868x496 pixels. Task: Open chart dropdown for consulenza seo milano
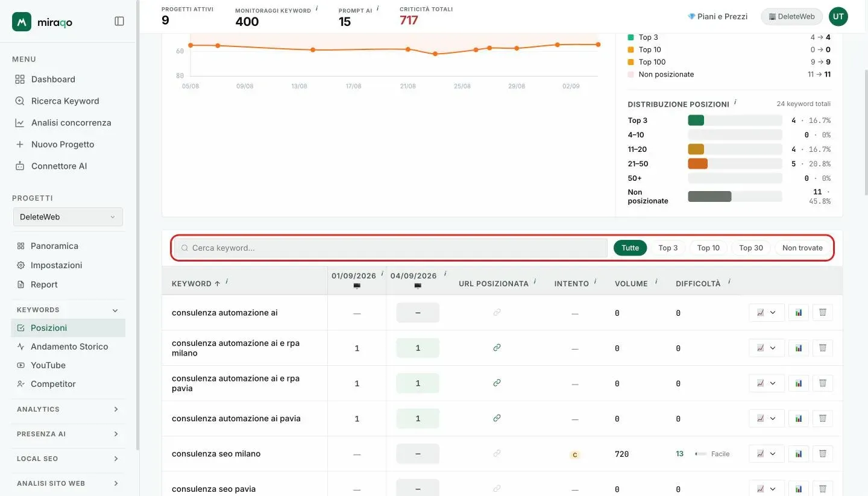(x=766, y=454)
